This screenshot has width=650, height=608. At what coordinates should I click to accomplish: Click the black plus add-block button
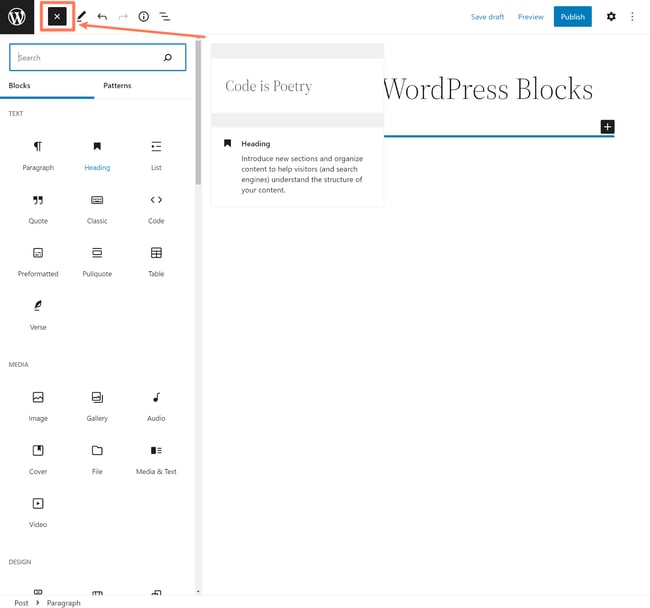607,127
